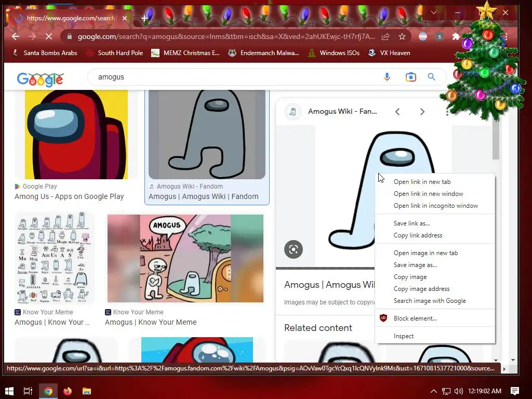Open Google Lens on the preview image
This screenshot has width=532, height=399.
click(294, 249)
